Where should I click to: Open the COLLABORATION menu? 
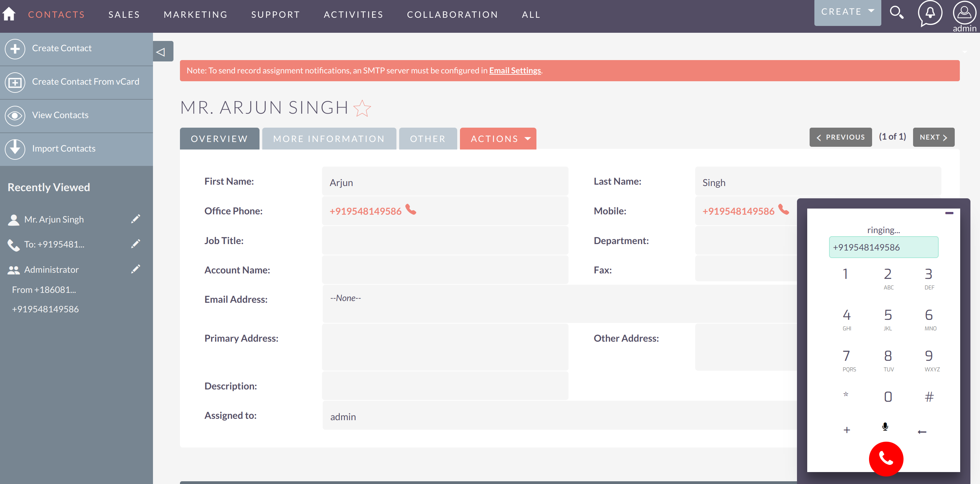point(452,14)
